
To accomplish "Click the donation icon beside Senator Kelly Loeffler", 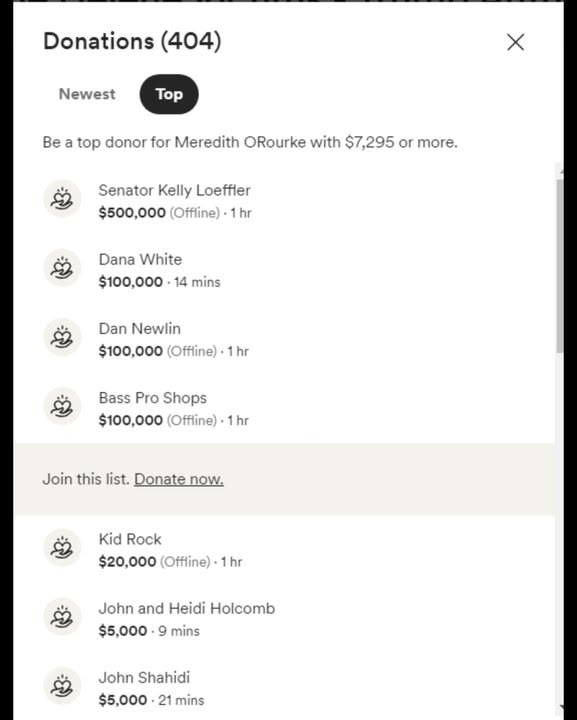I will pos(62,199).
